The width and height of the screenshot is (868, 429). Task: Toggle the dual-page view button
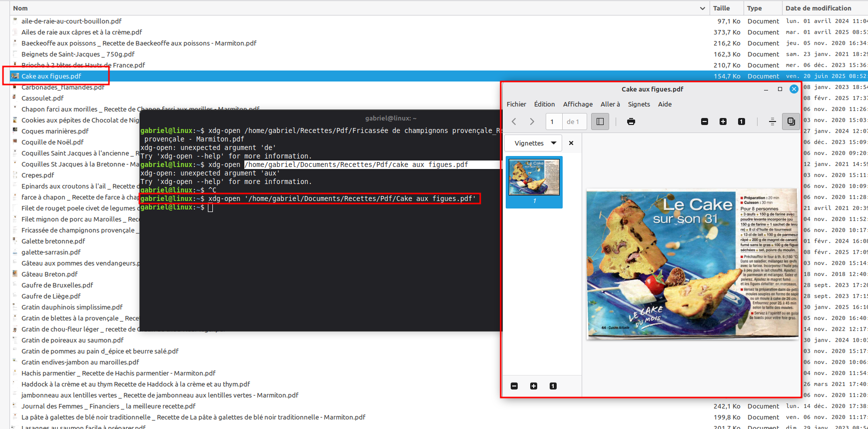[x=791, y=121]
